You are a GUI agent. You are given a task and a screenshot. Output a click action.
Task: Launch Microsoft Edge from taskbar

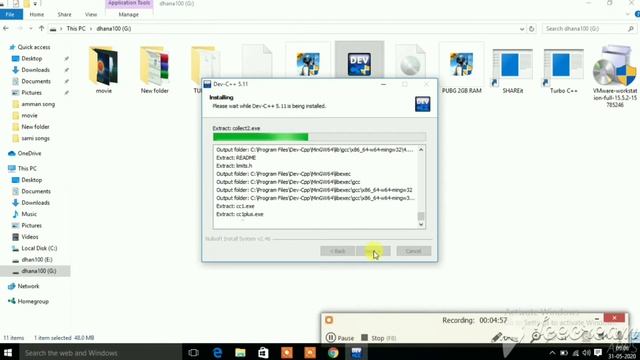217,352
